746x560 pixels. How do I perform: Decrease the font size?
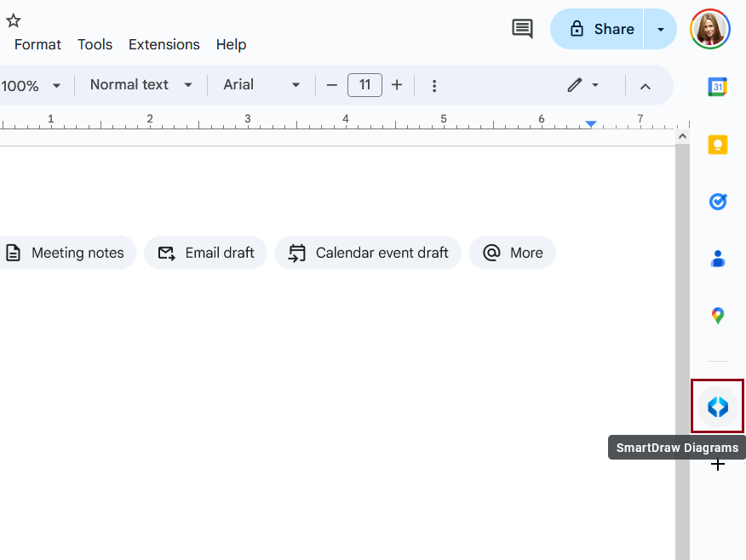click(x=331, y=85)
